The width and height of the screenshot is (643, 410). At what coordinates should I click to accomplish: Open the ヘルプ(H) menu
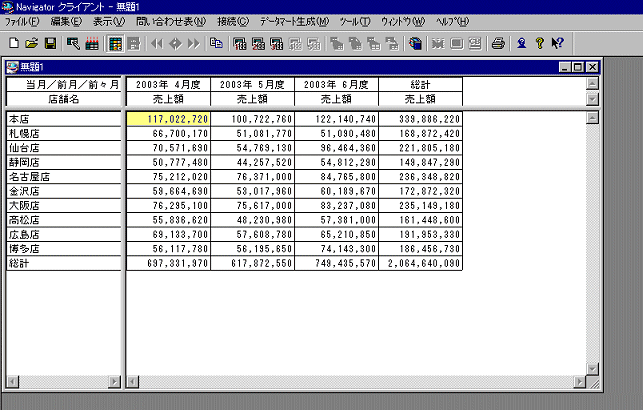[452, 21]
